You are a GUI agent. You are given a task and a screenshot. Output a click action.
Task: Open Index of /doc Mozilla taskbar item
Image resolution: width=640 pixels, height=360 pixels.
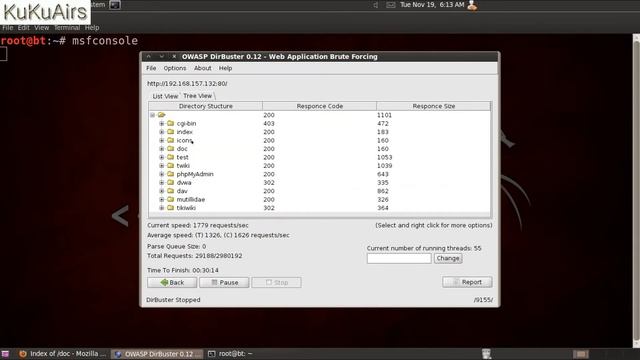pyautogui.click(x=63, y=353)
